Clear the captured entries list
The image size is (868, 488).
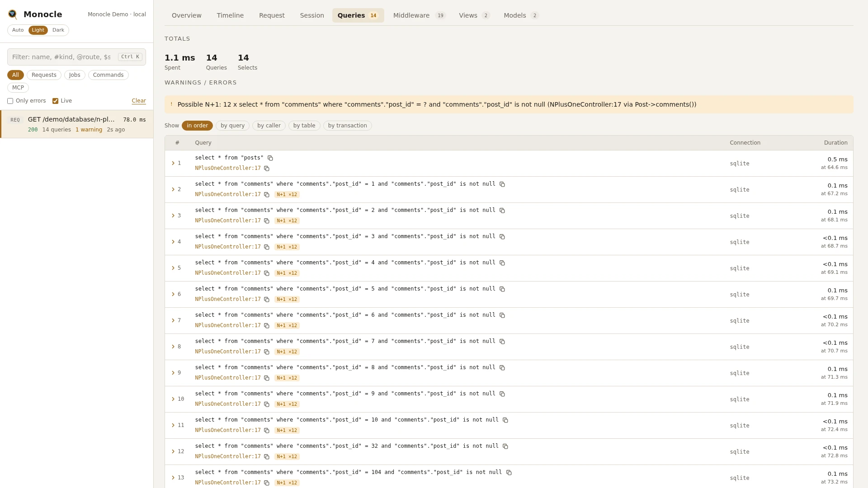point(139,101)
